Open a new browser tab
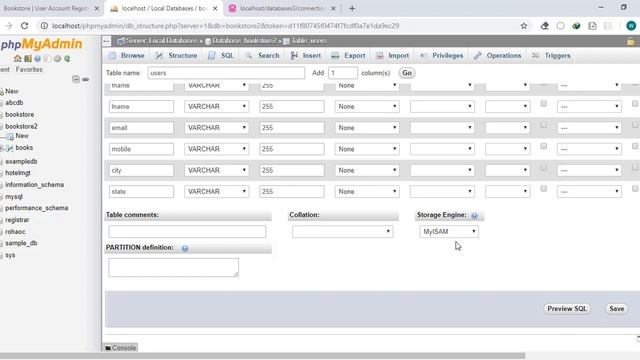The image size is (640, 360). point(352,8)
